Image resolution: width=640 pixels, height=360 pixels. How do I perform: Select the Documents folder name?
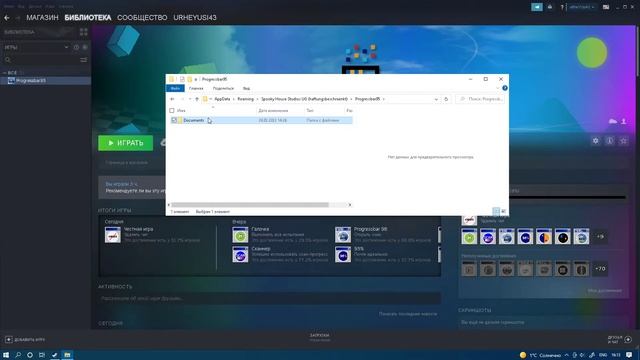[193, 120]
